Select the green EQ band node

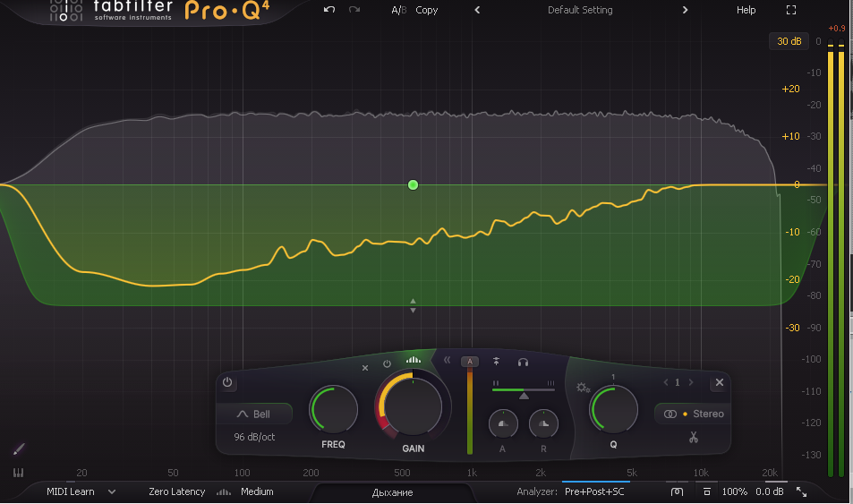coord(413,185)
